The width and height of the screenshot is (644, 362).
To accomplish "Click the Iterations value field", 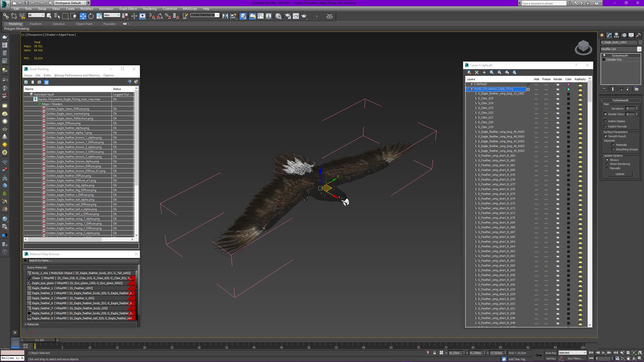I will pyautogui.click(x=630, y=109).
